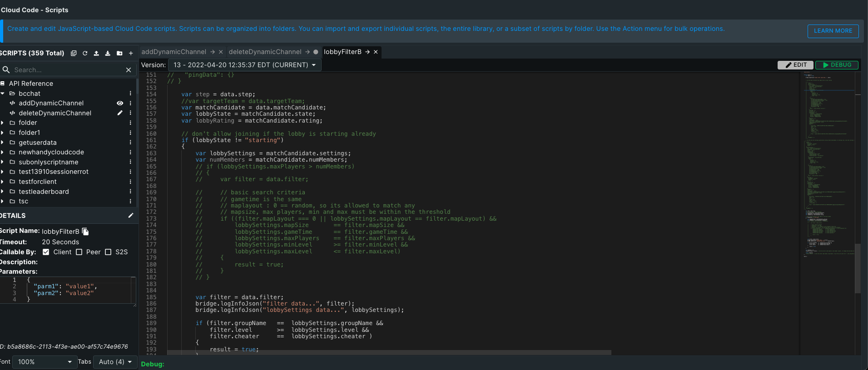
Task: Open options menu for folder1
Action: [130, 133]
